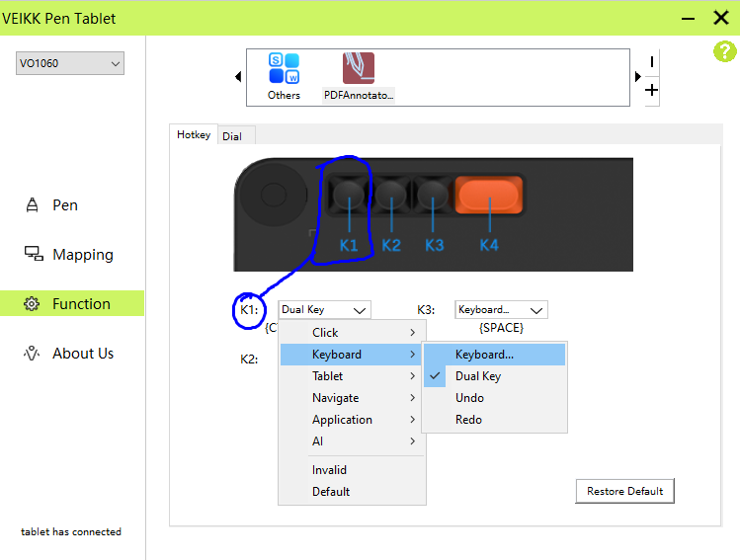Select the orange K4 key on tablet

[489, 195]
